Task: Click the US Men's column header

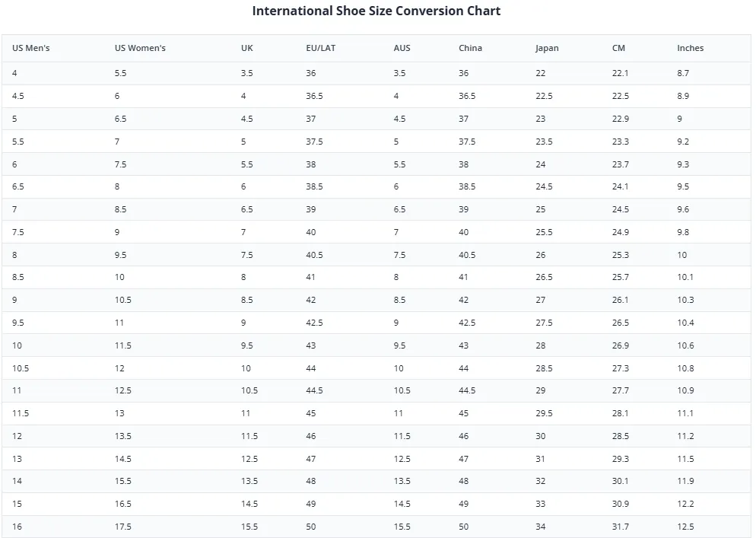Action: pos(31,48)
